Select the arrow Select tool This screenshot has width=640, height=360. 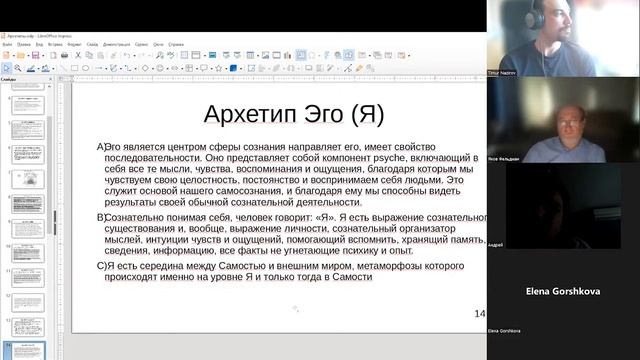click(x=6, y=68)
